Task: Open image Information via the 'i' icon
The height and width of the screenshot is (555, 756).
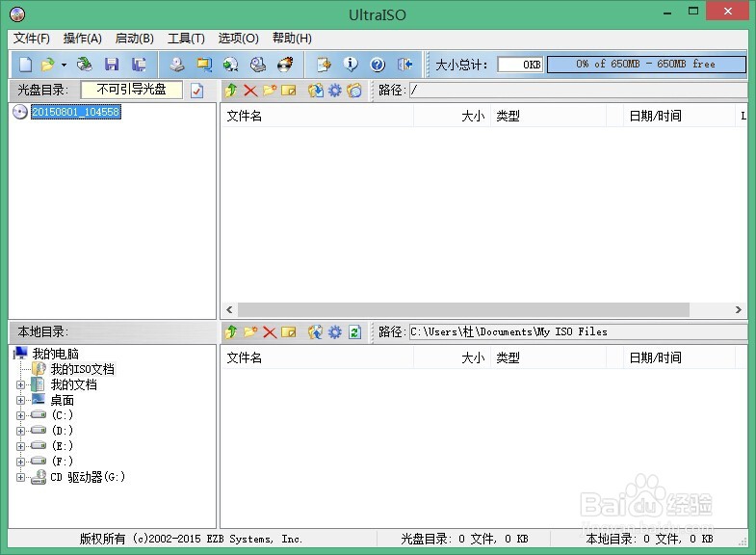Action: click(x=351, y=65)
